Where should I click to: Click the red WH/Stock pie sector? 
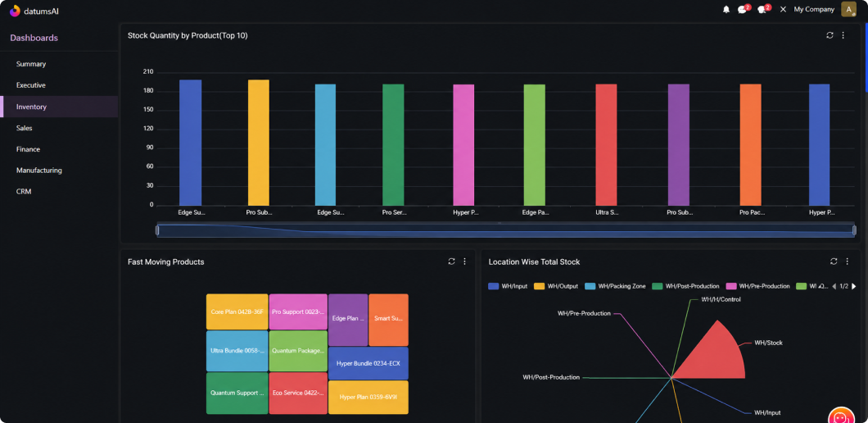[714, 355]
